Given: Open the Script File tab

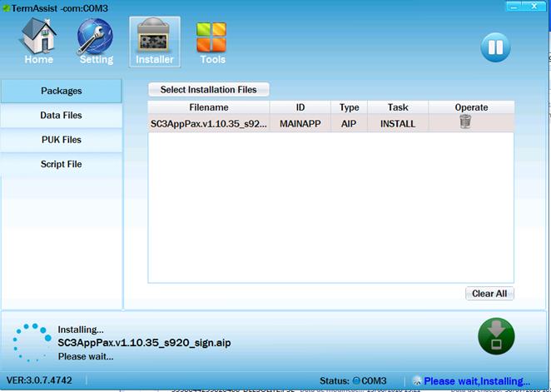Looking at the screenshot, I should point(62,165).
